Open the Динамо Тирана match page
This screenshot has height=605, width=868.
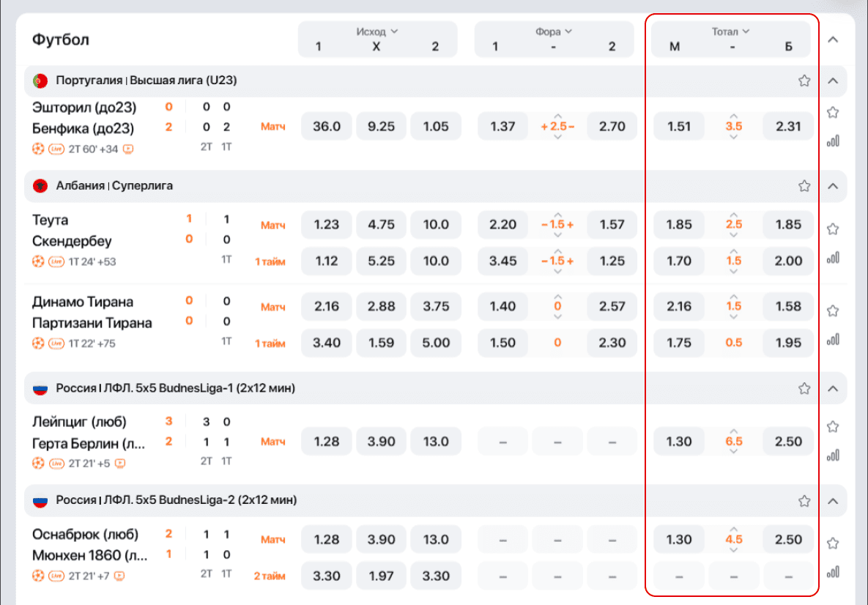83,302
